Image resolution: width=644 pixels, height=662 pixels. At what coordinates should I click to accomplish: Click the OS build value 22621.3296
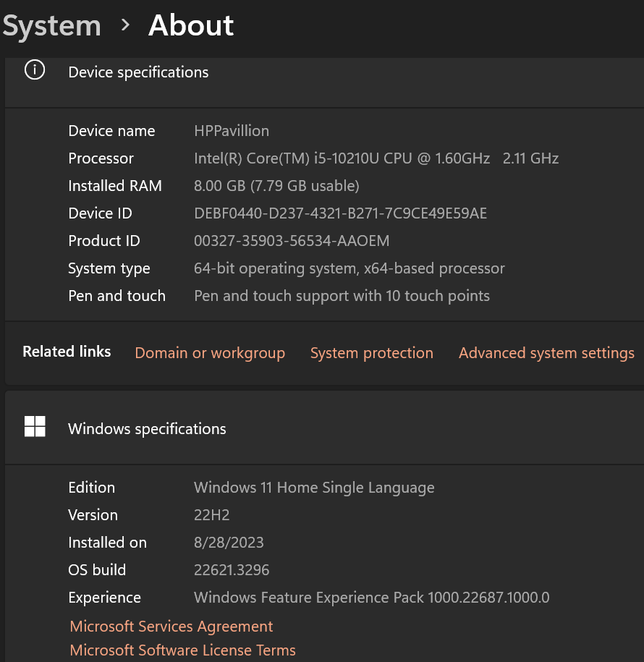pos(232,569)
